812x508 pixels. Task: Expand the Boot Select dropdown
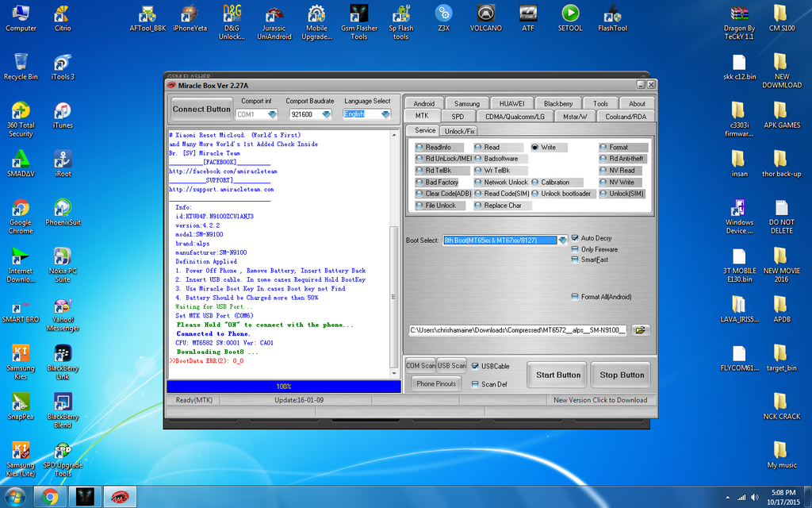click(x=562, y=240)
